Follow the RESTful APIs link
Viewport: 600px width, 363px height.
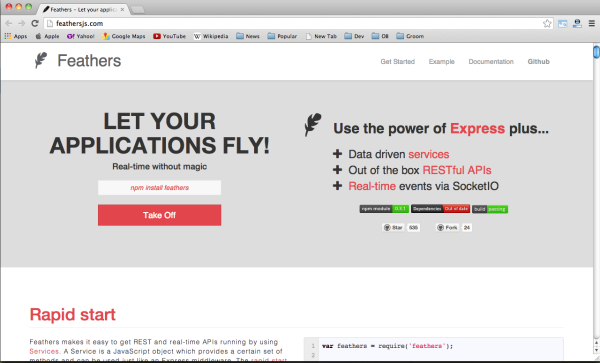point(457,170)
